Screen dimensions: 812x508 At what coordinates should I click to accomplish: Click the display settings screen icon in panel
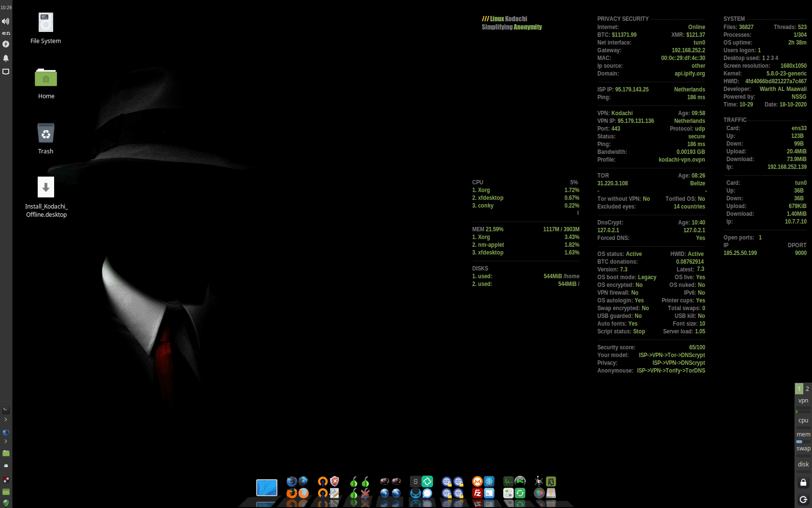[6, 72]
